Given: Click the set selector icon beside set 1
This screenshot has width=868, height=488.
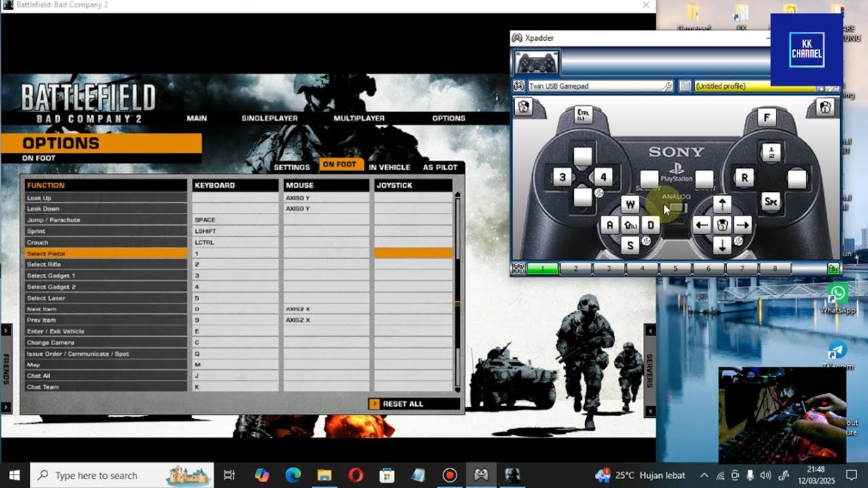Looking at the screenshot, I should 519,268.
